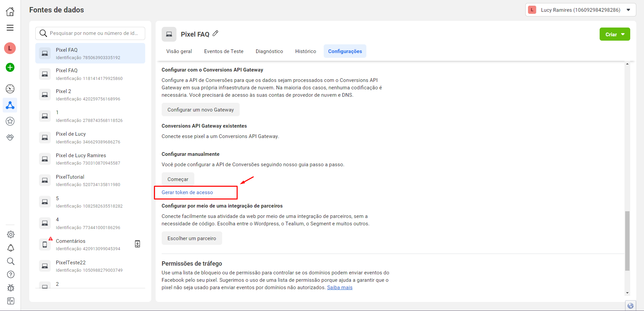Select Pixel FAQ with ID 1181414179925860

pos(90,74)
